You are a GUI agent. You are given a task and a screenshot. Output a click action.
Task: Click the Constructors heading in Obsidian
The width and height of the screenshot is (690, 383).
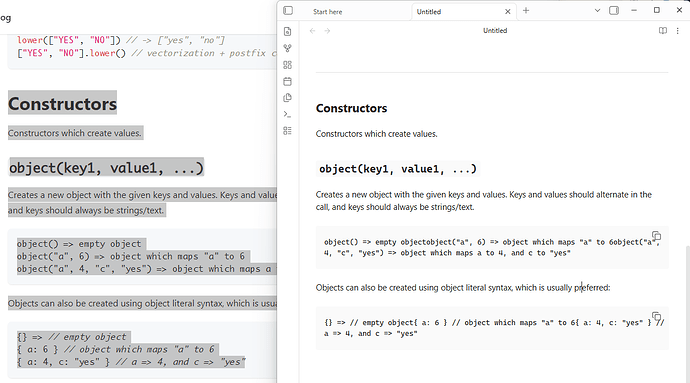(351, 108)
